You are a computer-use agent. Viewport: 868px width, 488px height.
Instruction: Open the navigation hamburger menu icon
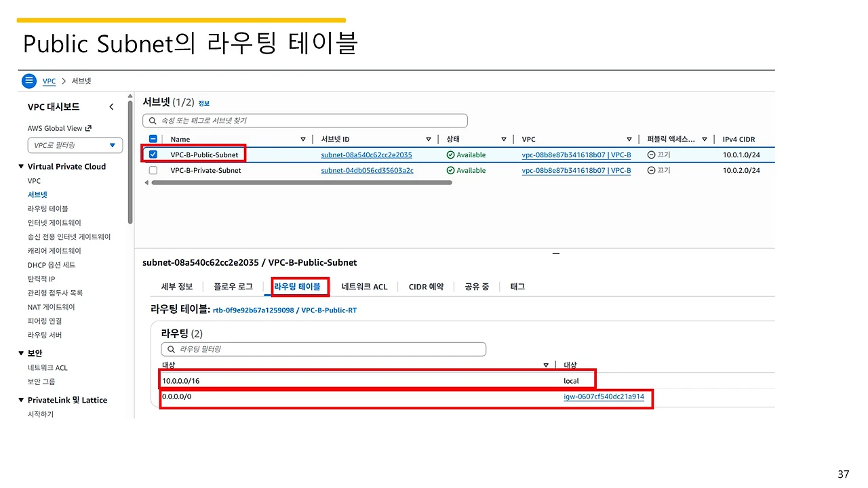tap(28, 81)
